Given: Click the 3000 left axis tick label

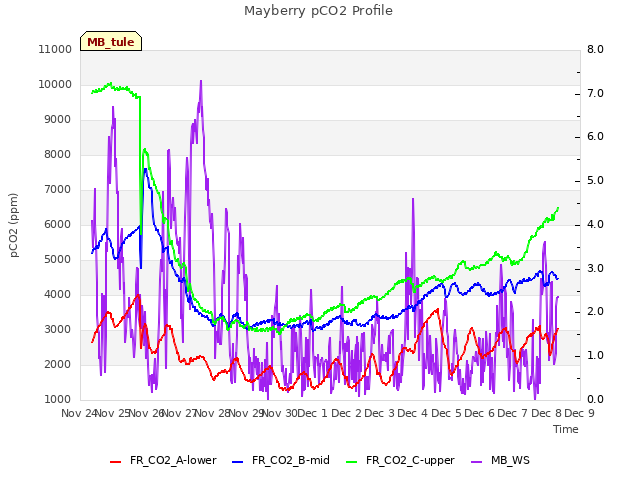Looking at the screenshot, I should pyautogui.click(x=57, y=329).
